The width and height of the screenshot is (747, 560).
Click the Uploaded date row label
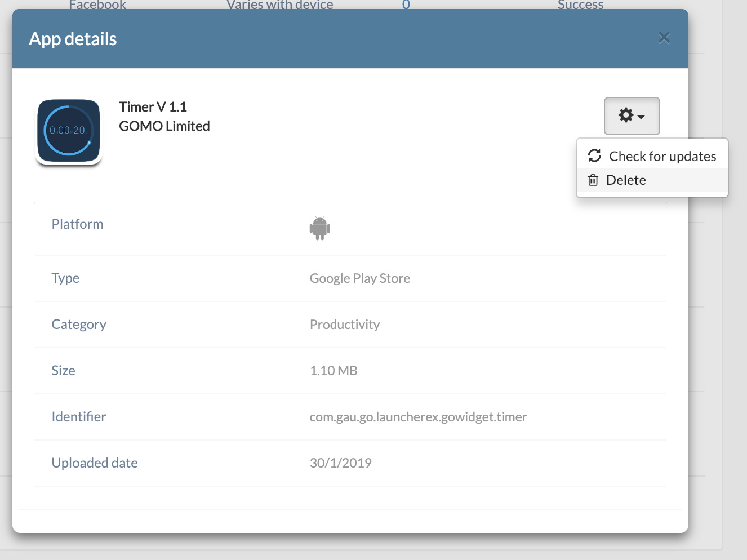tap(95, 463)
